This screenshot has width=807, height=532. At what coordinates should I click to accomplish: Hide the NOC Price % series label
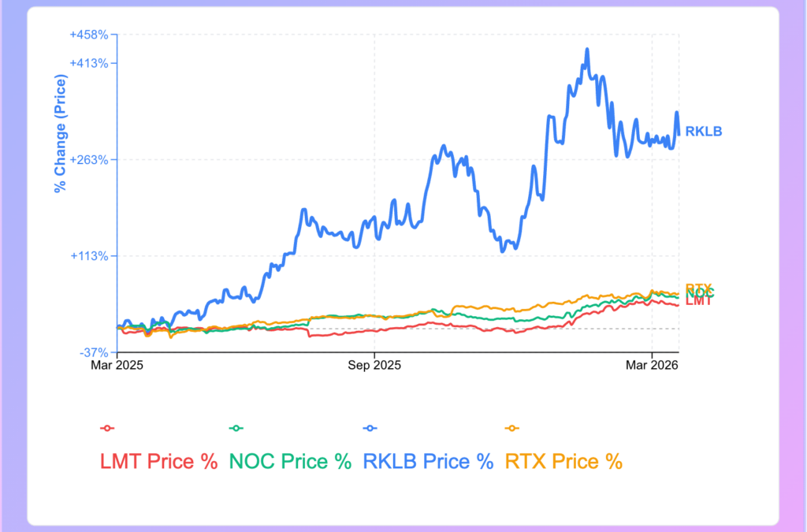290,462
